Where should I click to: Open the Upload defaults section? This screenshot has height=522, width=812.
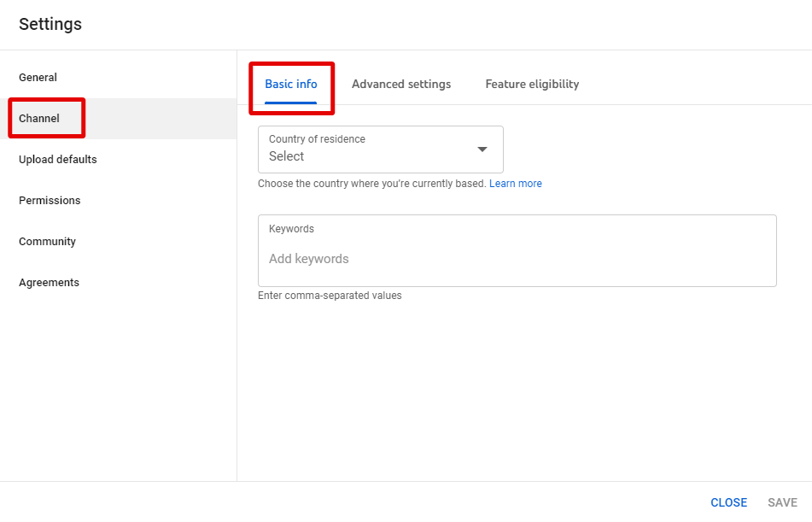[x=118, y=160]
